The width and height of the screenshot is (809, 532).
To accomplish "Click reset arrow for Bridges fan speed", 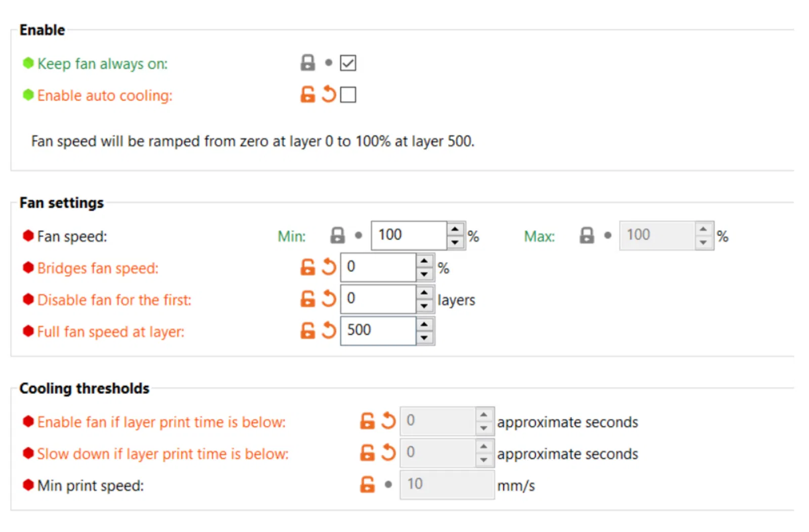I will [329, 267].
